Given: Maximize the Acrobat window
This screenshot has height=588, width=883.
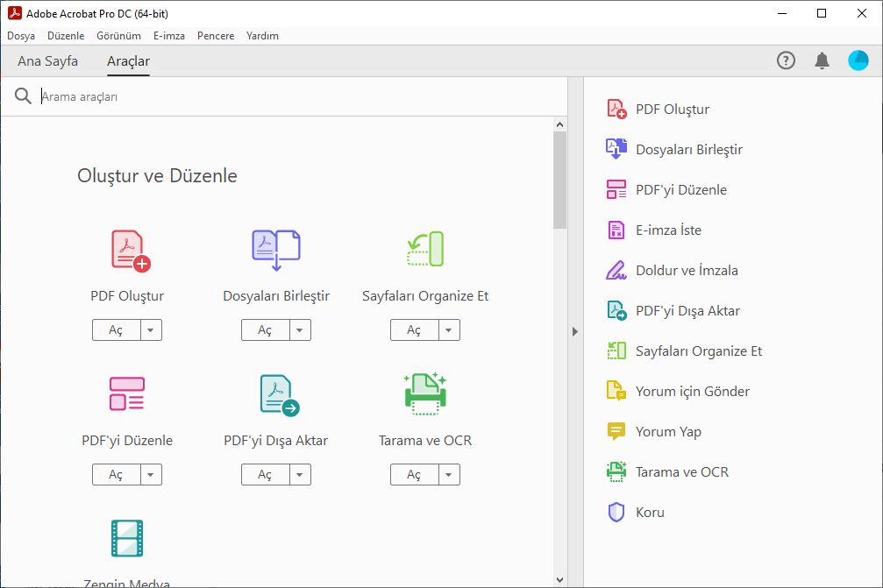Looking at the screenshot, I should pos(822,13).
